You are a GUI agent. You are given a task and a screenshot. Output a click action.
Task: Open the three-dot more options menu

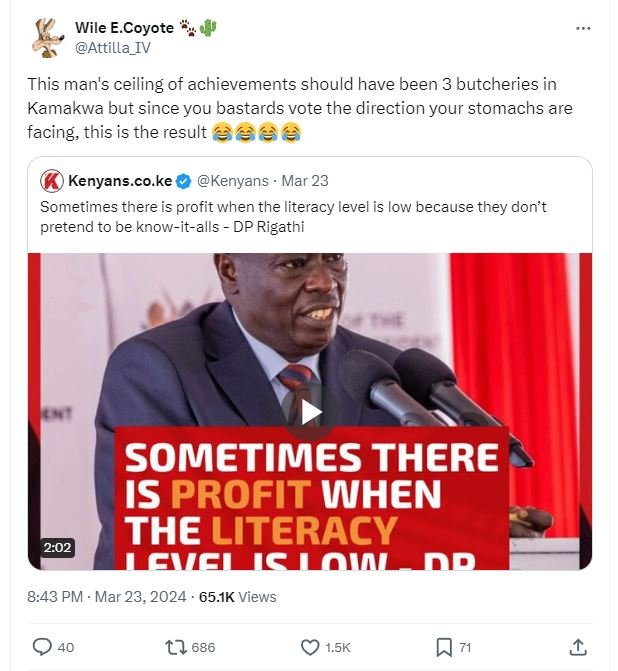[584, 28]
